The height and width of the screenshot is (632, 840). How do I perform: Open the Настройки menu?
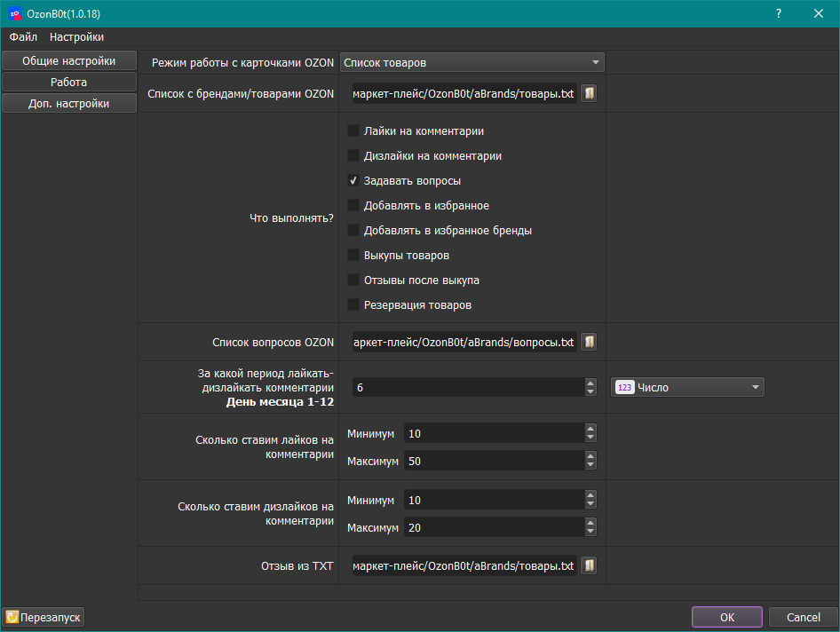(76, 37)
